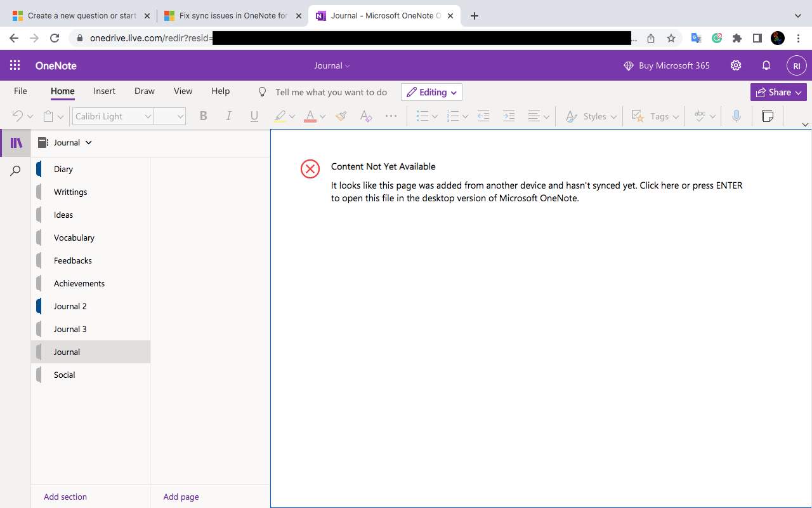Image resolution: width=812 pixels, height=508 pixels.
Task: Open the File menu
Action: 20,91
